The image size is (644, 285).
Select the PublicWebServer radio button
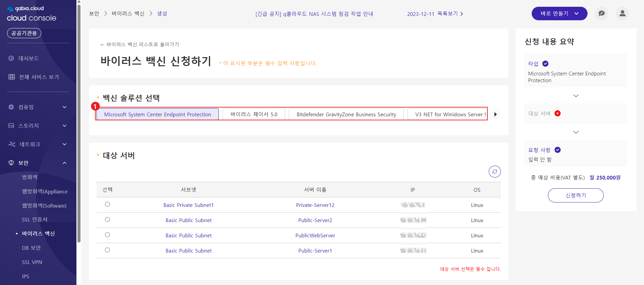107,235
